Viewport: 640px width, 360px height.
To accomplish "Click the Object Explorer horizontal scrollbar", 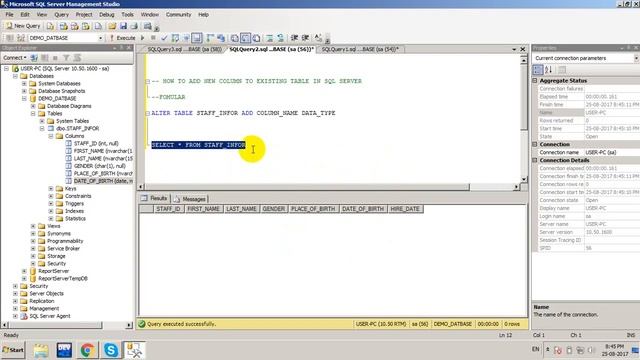I will coord(67,325).
